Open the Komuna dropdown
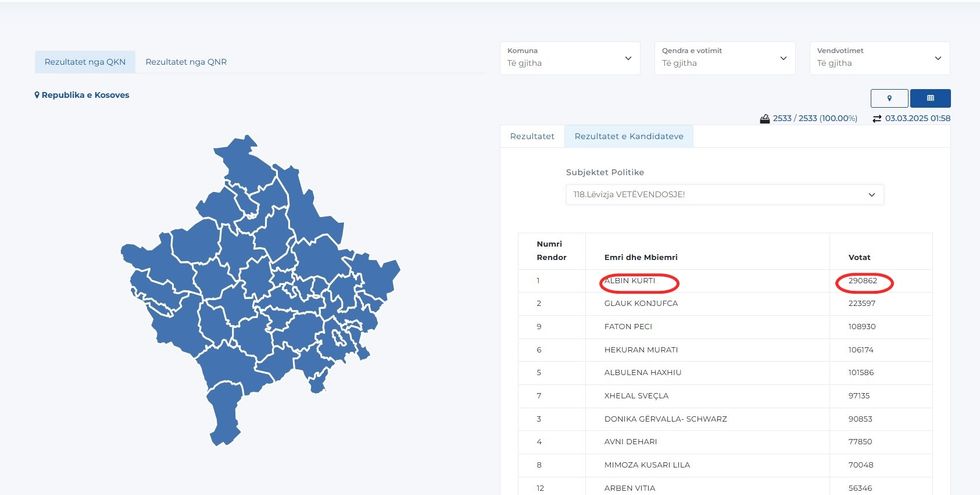Viewport: 980px width, 495px height. click(571, 57)
